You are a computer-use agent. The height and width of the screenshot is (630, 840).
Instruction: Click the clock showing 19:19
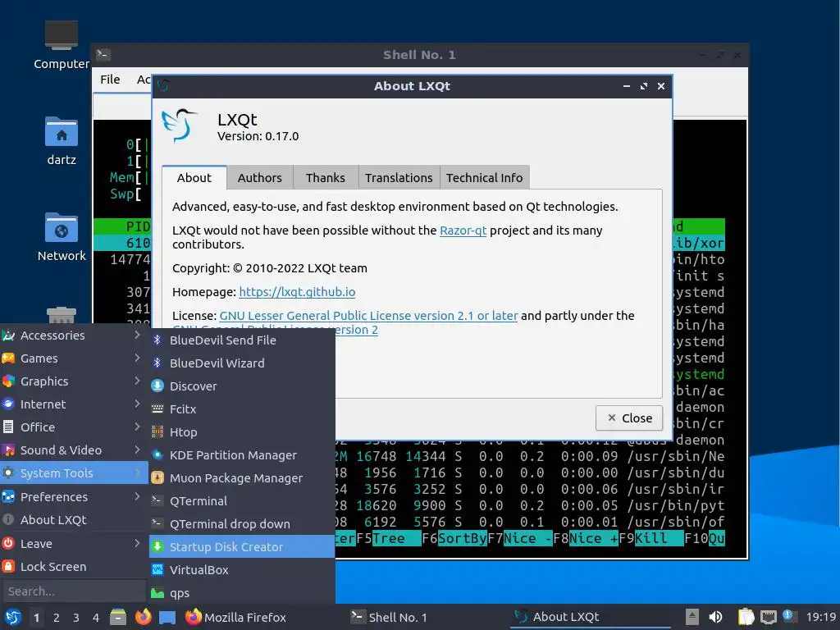click(821, 618)
